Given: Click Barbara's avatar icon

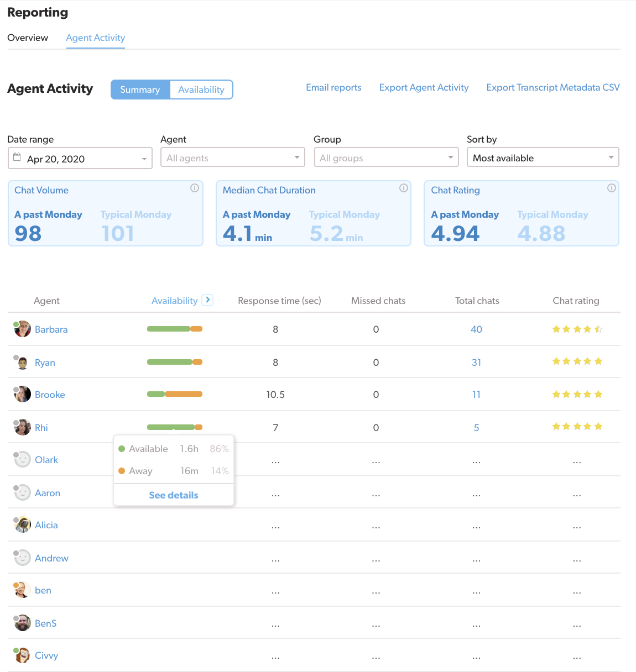Looking at the screenshot, I should coord(23,329).
